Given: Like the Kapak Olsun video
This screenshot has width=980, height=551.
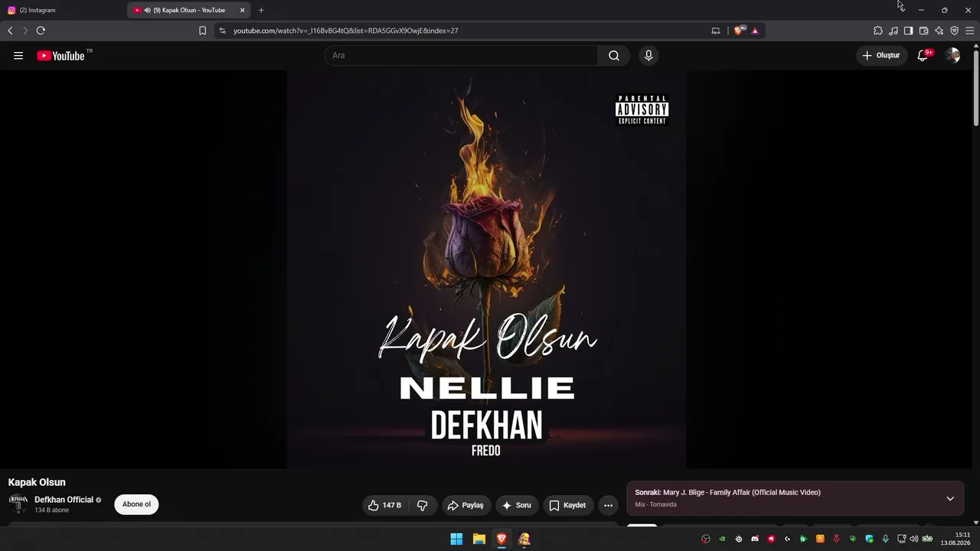Looking at the screenshot, I should 384,505.
